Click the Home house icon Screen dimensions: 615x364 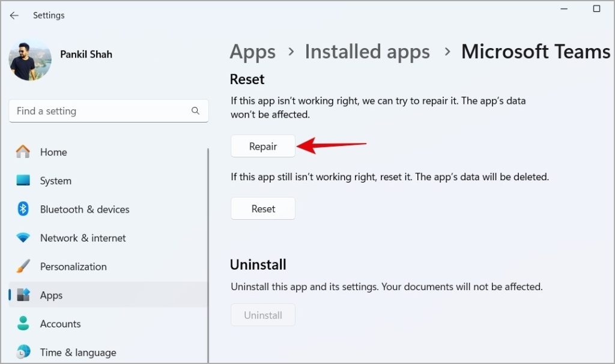pyautogui.click(x=23, y=152)
